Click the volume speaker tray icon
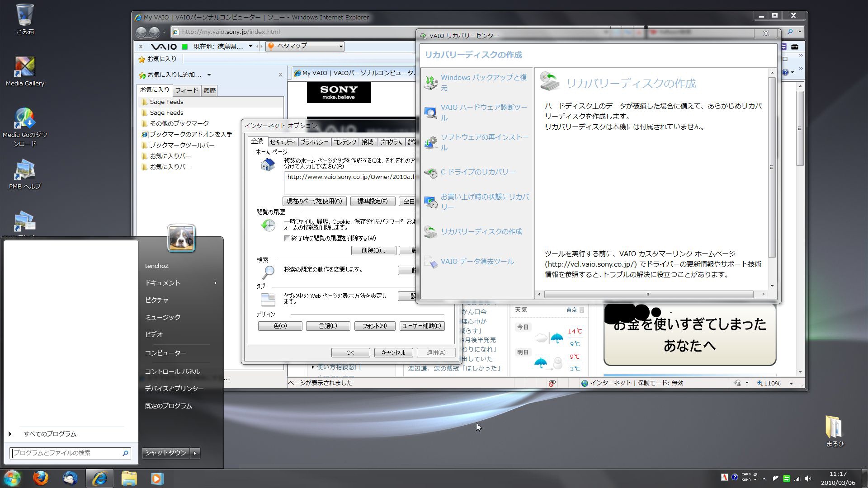The width and height of the screenshot is (868, 488). (808, 478)
